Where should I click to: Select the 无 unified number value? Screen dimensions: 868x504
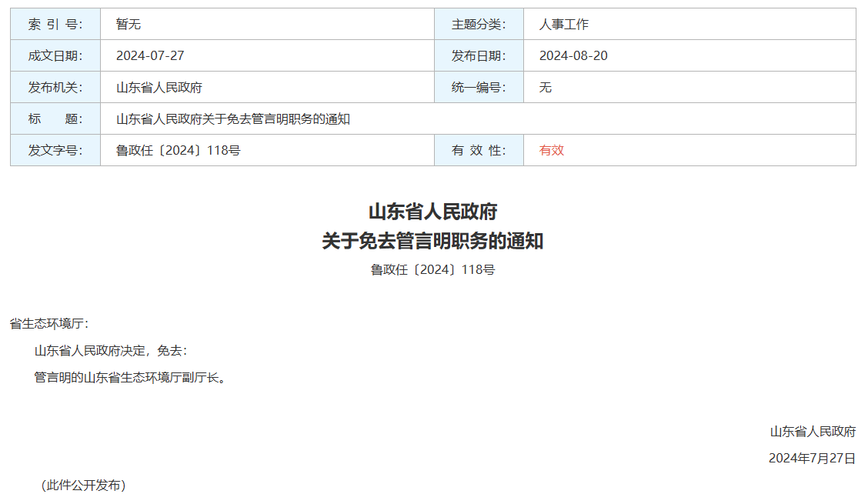pyautogui.click(x=543, y=86)
